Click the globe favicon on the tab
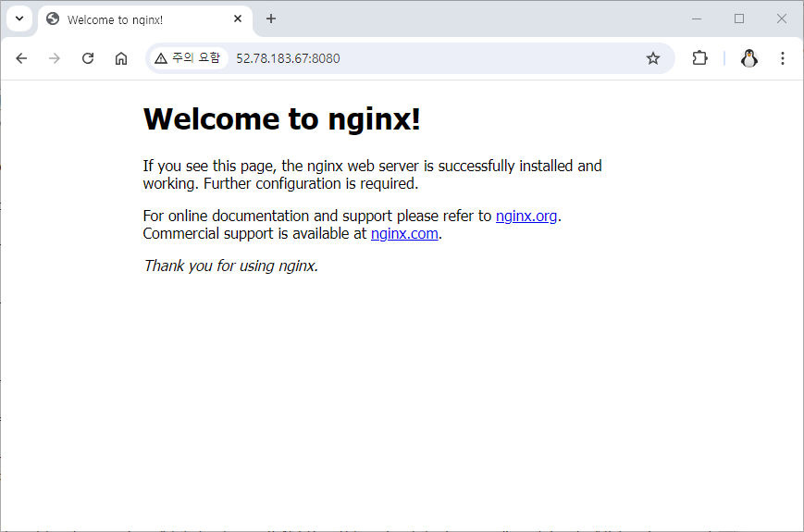804x532 pixels. 53,19
